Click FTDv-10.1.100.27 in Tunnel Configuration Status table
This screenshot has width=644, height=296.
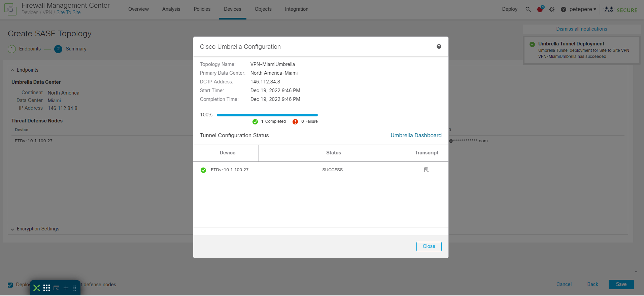pos(230,170)
